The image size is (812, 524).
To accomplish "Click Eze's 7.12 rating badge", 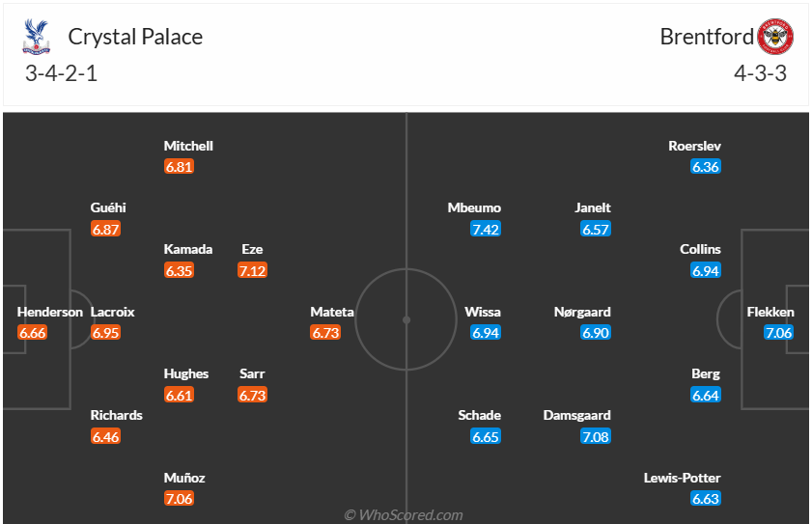I will 252,270.
